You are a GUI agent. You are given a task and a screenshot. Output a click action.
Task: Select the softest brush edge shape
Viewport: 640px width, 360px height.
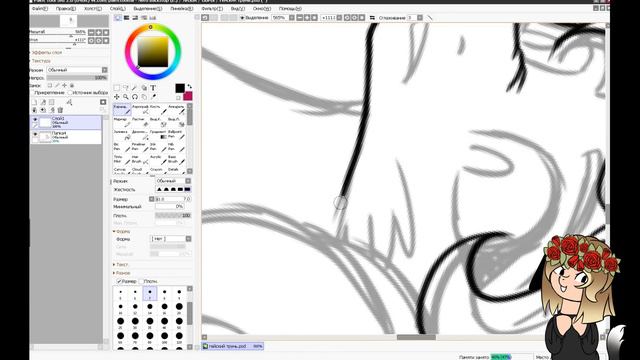[x=160, y=189]
